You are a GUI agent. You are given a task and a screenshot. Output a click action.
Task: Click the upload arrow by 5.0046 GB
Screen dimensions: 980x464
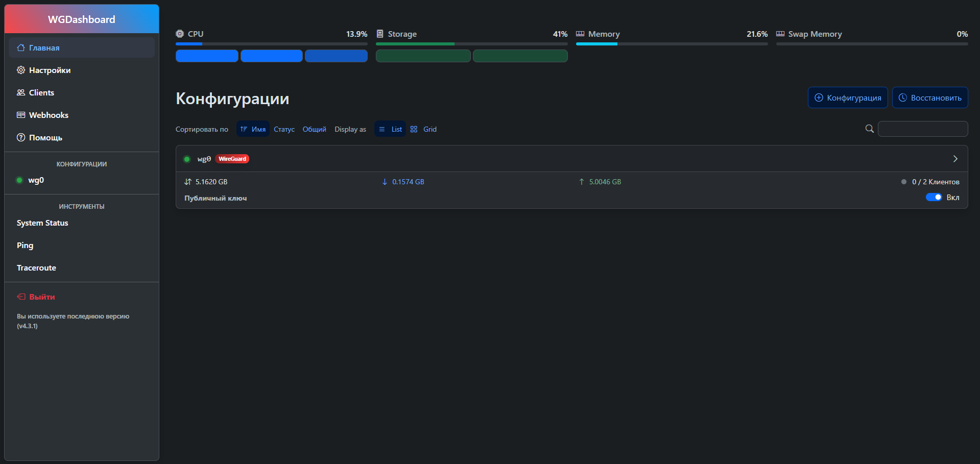click(582, 182)
